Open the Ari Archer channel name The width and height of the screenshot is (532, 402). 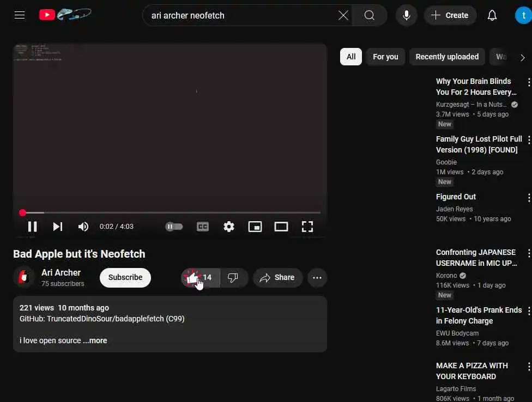click(61, 272)
